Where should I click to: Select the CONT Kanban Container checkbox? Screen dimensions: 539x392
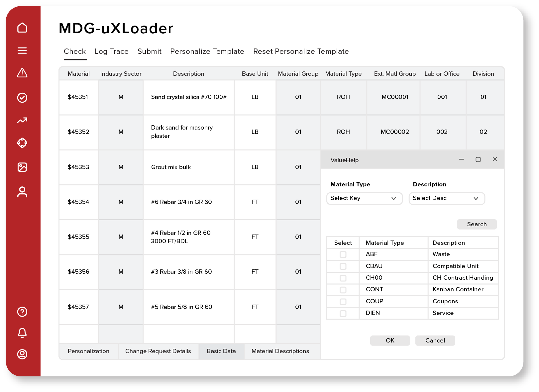pyautogui.click(x=343, y=289)
